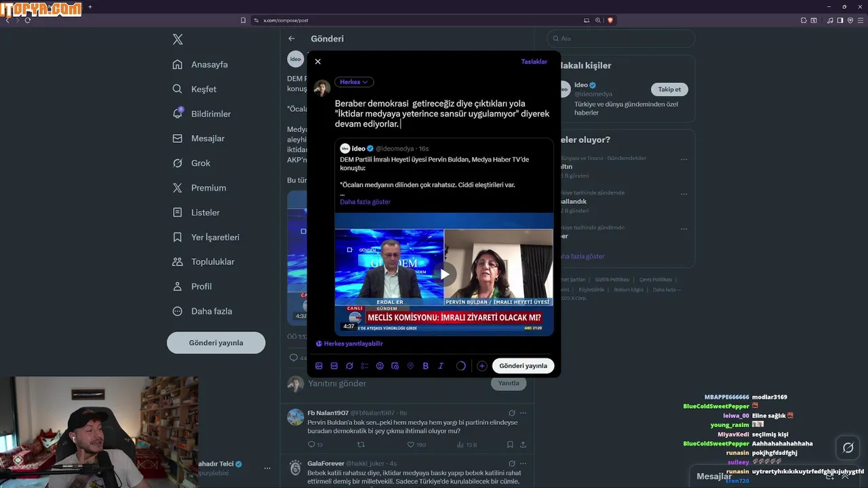Open a new browser tab
The width and height of the screenshot is (868, 488).
tap(90, 7)
